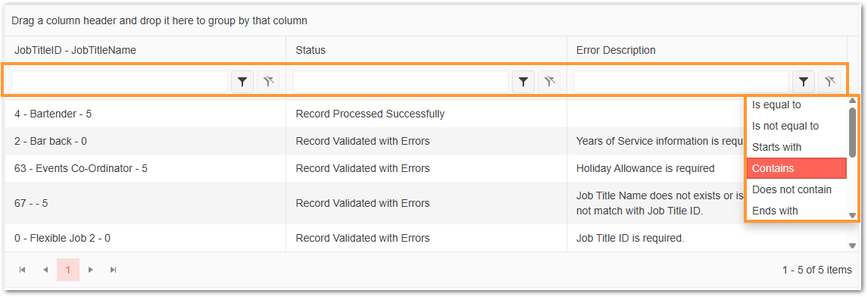Click page number 1 button
868x297 pixels.
pyautogui.click(x=68, y=270)
